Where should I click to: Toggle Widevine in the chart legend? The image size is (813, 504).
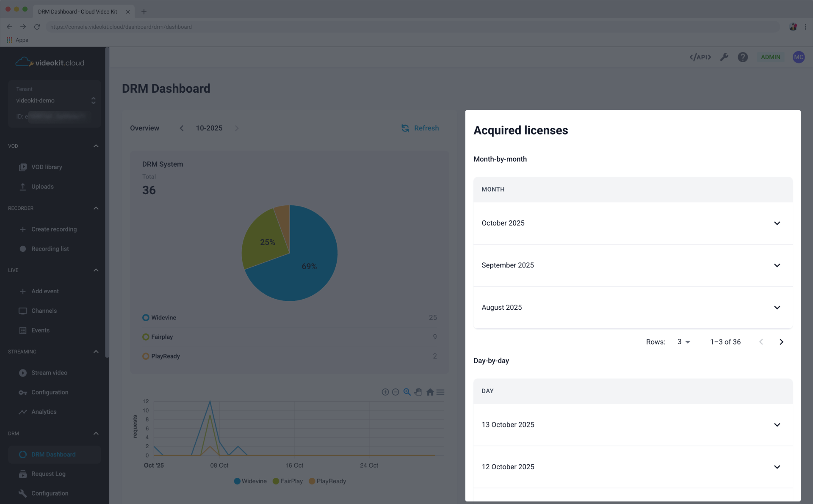(x=250, y=481)
